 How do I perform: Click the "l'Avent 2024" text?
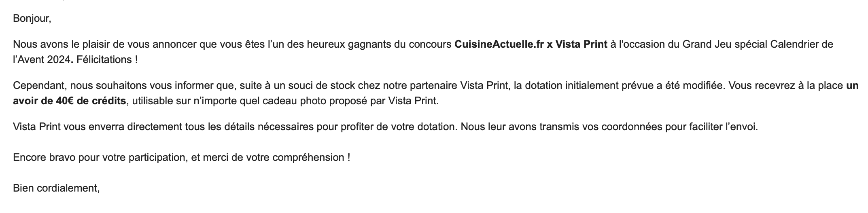[x=42, y=60]
